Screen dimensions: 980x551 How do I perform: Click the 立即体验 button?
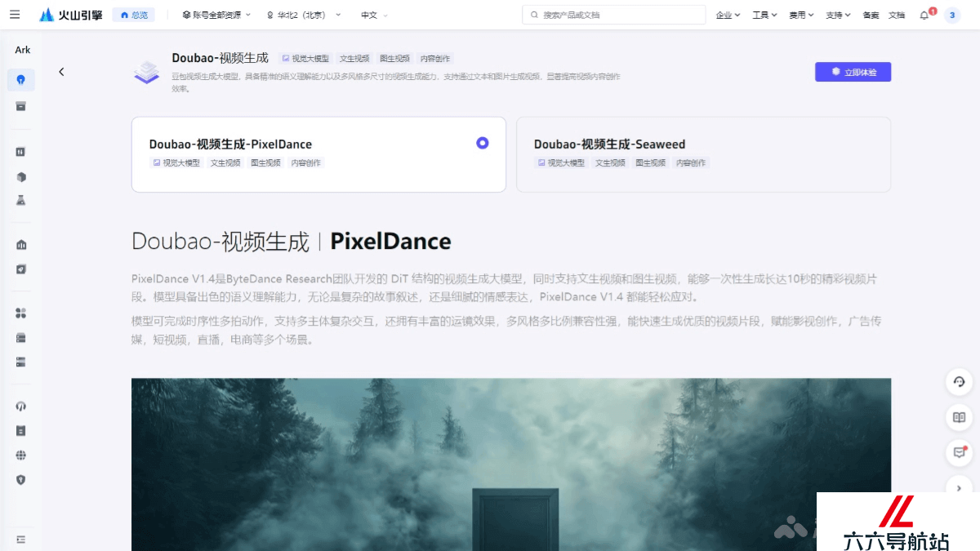tap(853, 72)
